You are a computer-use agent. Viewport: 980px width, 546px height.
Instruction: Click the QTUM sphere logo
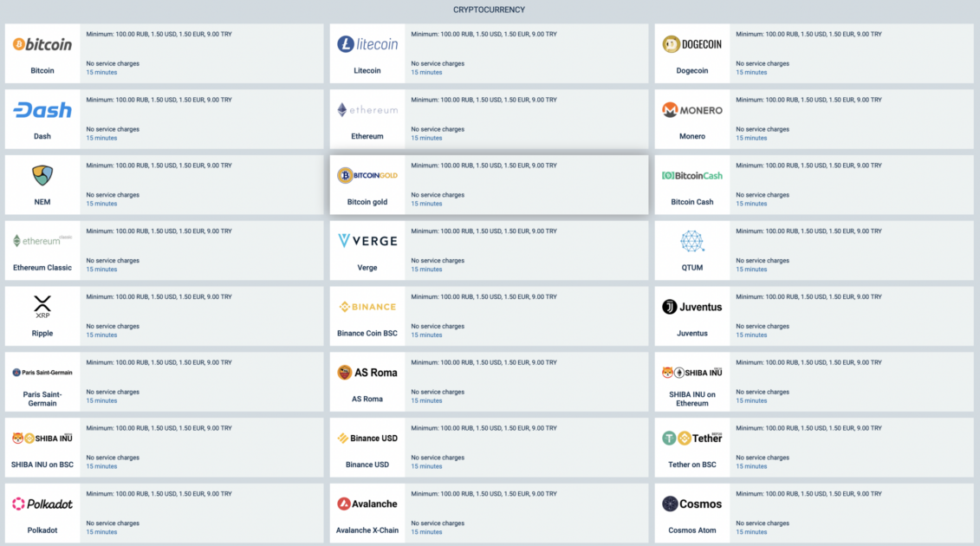pyautogui.click(x=691, y=241)
